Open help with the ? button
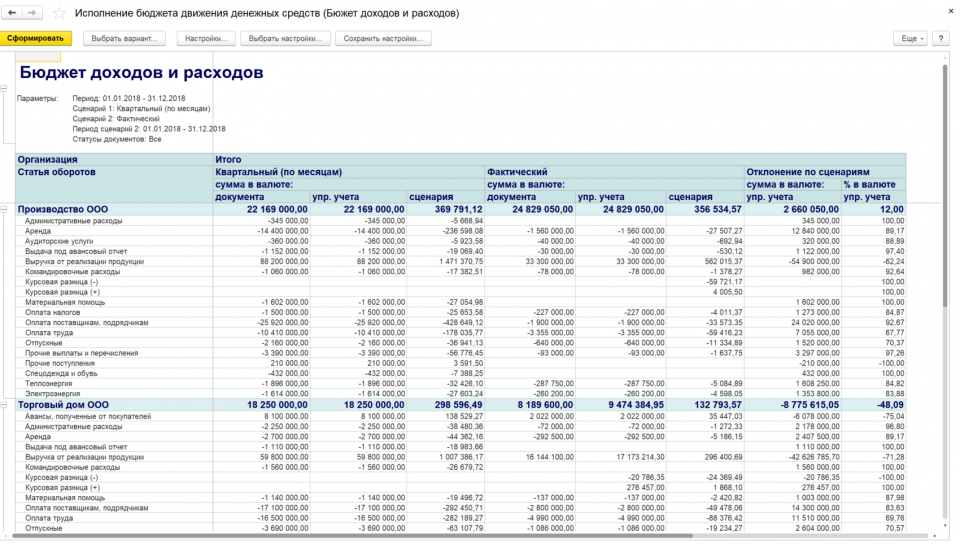This screenshot has height=544, width=960. point(941,38)
